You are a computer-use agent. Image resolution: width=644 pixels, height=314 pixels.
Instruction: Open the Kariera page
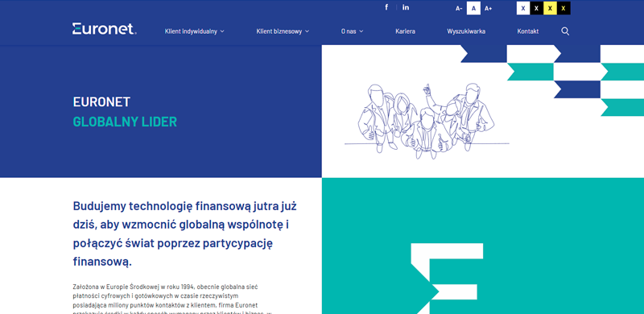point(405,31)
